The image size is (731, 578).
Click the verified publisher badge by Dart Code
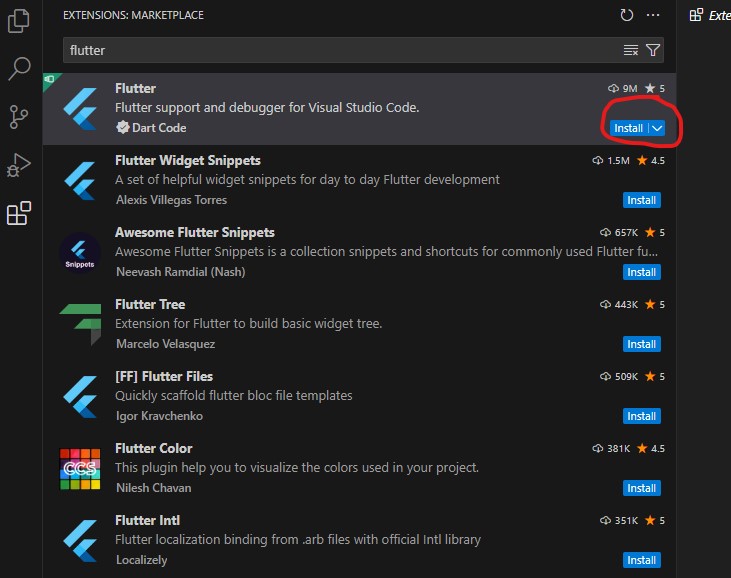[x=123, y=127]
